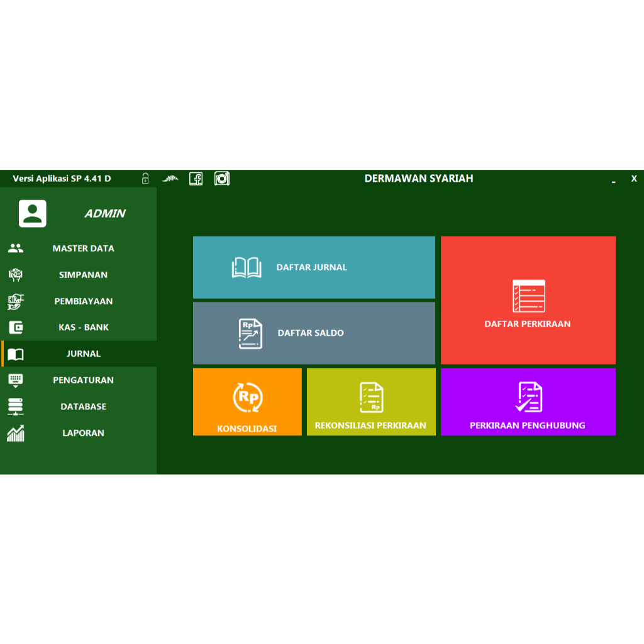Click the DERMAWAN SYARIAH title
Image resolution: width=644 pixels, height=644 pixels.
[x=419, y=178]
